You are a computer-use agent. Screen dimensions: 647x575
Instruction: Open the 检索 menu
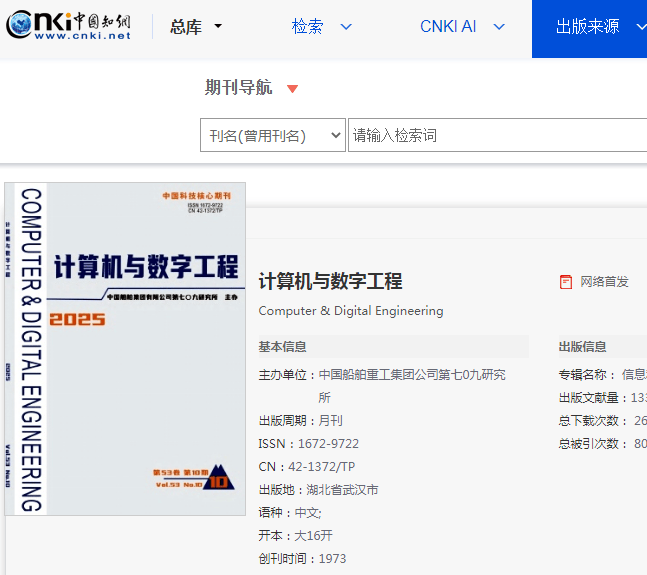point(307,27)
